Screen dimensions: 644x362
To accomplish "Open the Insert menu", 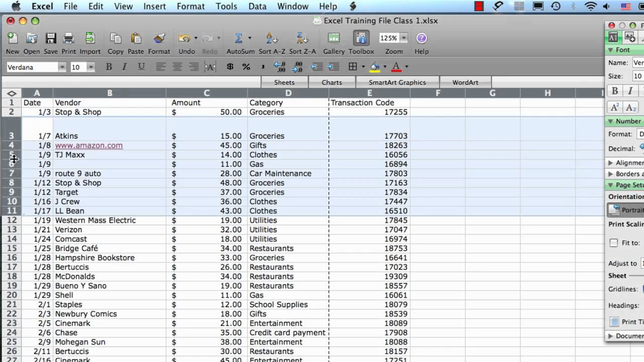I will point(154,6).
